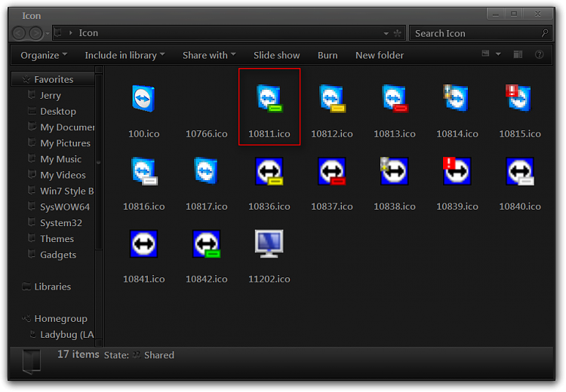Click the navigation pane vertical scrollbar
Image resolution: width=566 pixels, height=392 pixels.
tap(99, 162)
